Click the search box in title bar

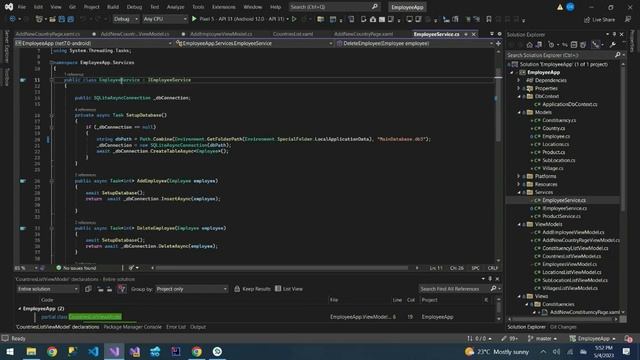[x=333, y=7]
